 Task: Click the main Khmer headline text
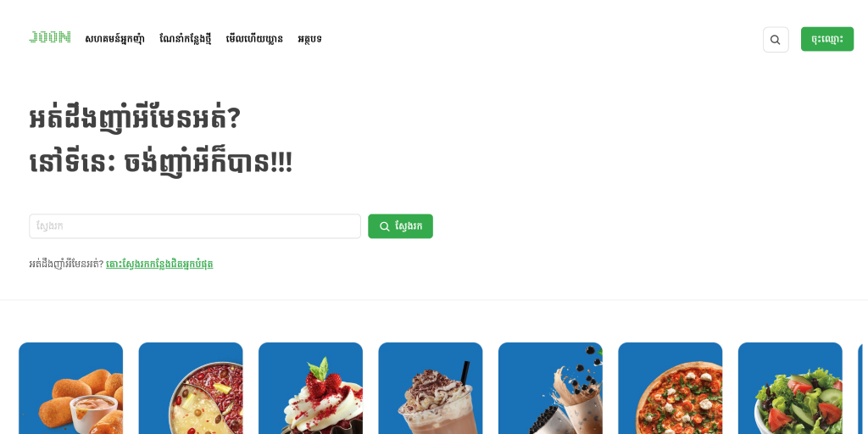pos(160,141)
